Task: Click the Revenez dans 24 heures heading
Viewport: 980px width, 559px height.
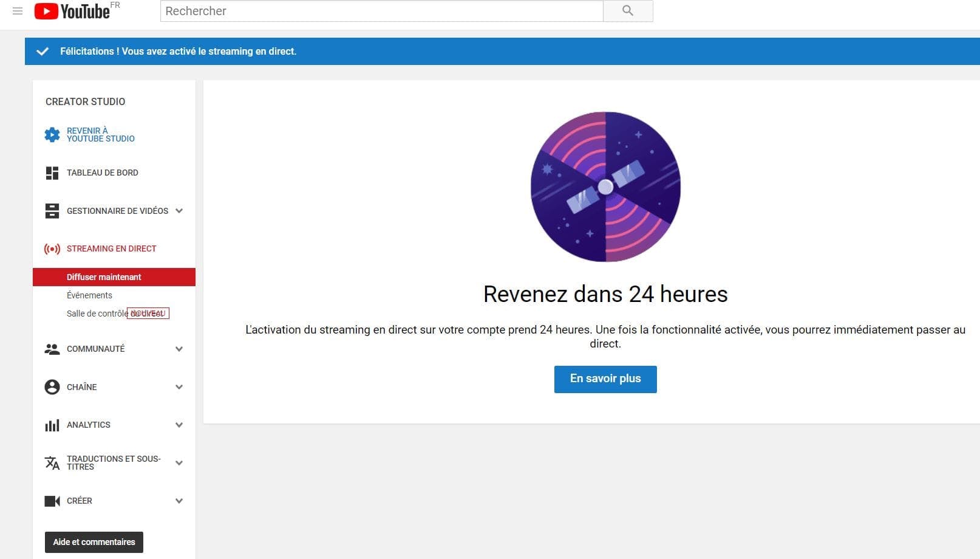Action: pos(605,294)
